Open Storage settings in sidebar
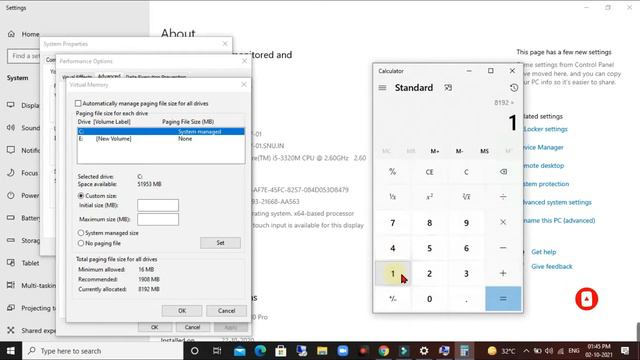Viewport: 640px width, 360px height. (24, 240)
